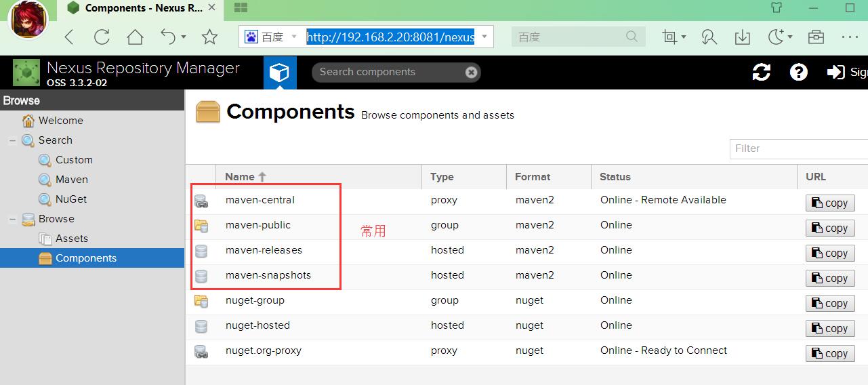Click the maven-public group folder icon
The image size is (868, 385).
click(x=201, y=226)
